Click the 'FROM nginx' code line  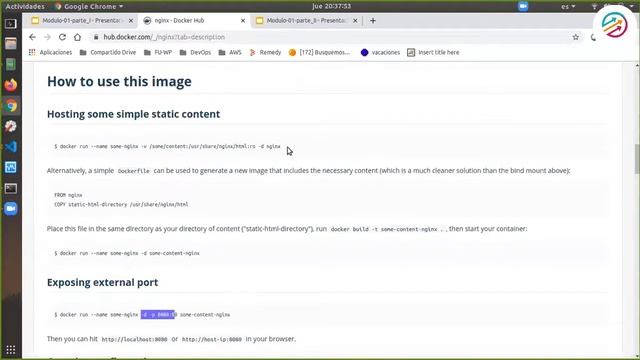68,195
